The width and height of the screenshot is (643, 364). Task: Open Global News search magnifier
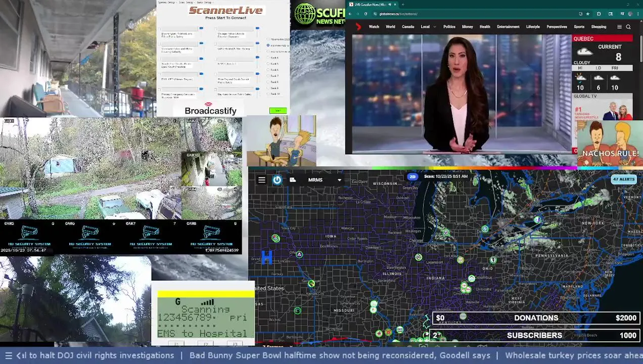click(628, 27)
